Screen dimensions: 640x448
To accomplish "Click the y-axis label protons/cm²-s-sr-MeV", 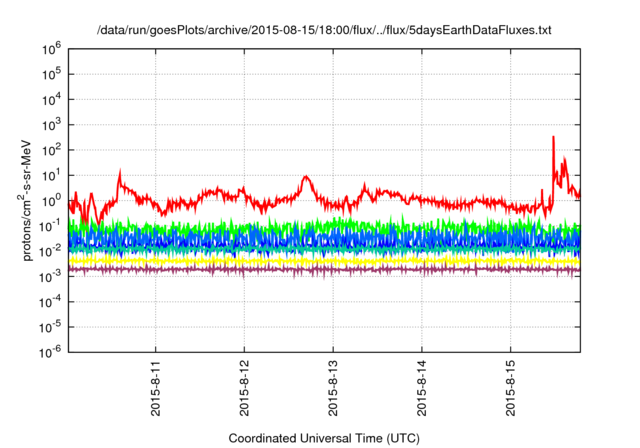I will pyautogui.click(x=26, y=200).
